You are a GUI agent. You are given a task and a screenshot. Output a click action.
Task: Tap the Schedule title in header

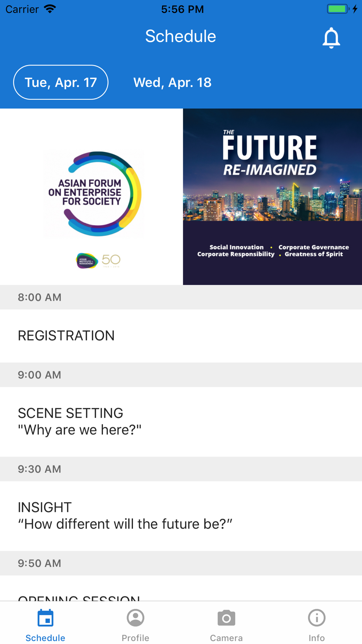point(181,36)
